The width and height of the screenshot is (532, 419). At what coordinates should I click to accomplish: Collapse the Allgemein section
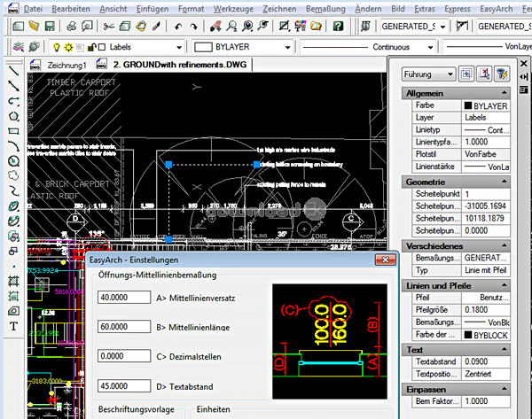pos(505,92)
